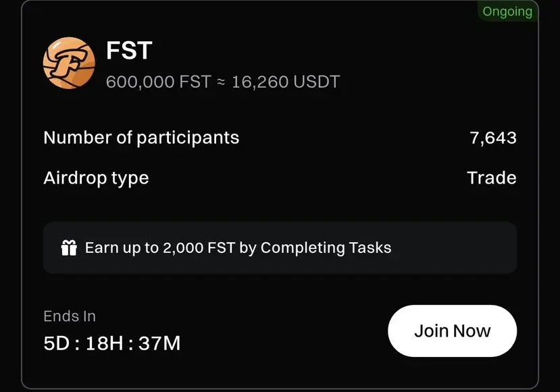Click the Join Now button
The image size is (560, 392).
452,331
